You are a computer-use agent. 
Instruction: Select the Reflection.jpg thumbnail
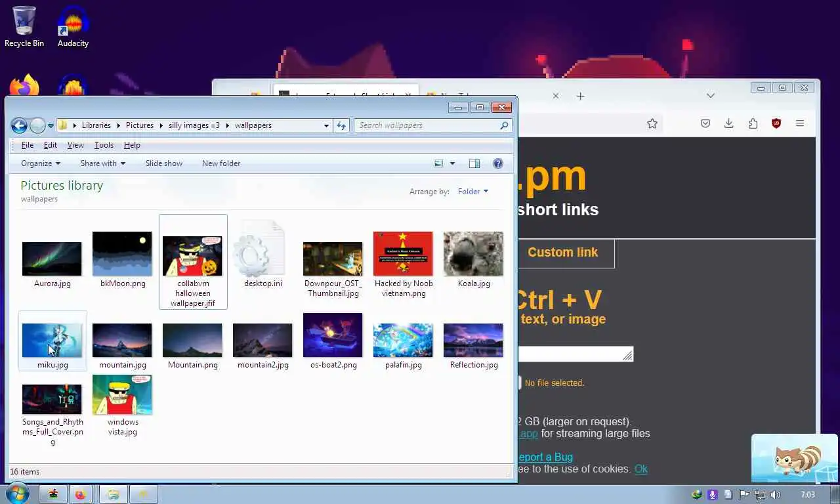[x=474, y=340]
